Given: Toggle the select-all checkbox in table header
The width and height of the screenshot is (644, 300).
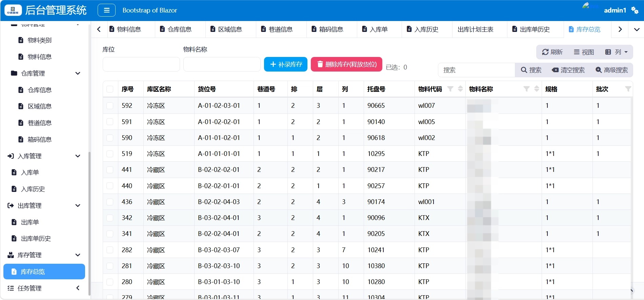Looking at the screenshot, I should pyautogui.click(x=110, y=89).
